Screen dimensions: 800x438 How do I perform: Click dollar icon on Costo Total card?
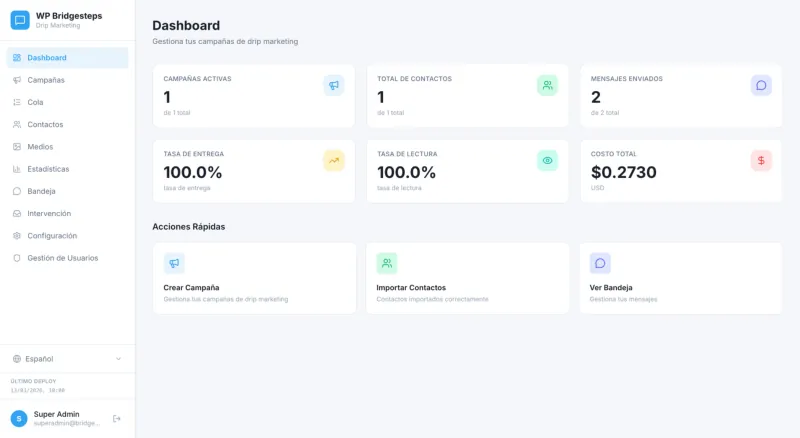[x=761, y=160]
